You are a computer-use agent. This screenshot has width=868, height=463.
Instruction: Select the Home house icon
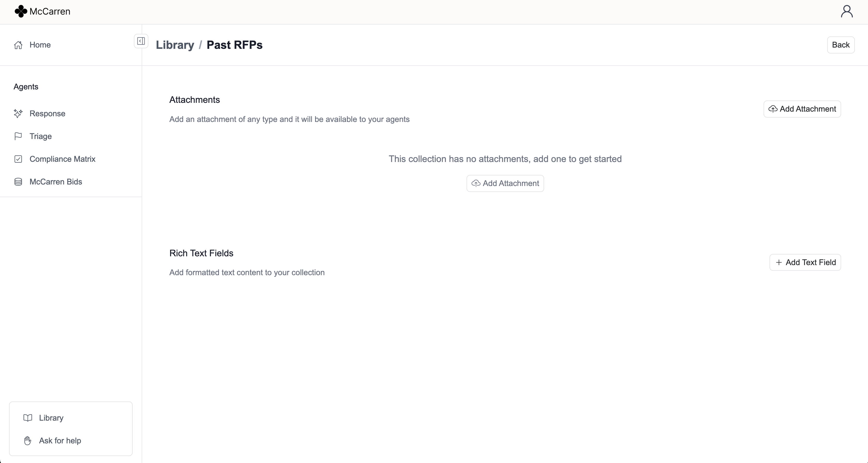coord(18,45)
